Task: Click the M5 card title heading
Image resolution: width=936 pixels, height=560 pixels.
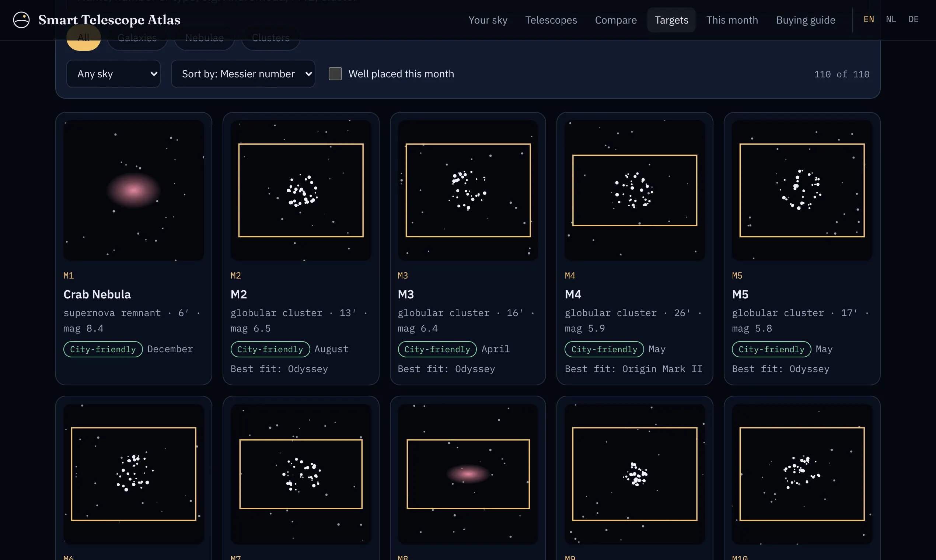Action: (740, 295)
